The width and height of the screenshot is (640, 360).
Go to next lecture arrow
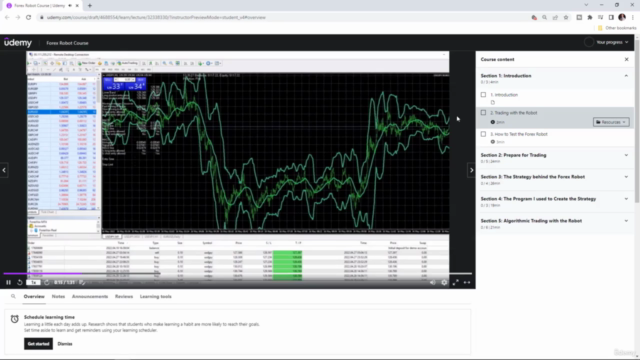[471, 170]
